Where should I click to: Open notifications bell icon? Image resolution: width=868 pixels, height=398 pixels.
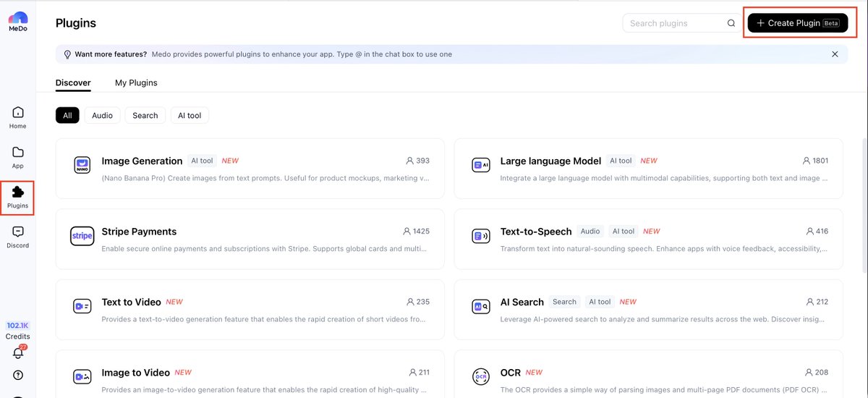[x=18, y=353]
